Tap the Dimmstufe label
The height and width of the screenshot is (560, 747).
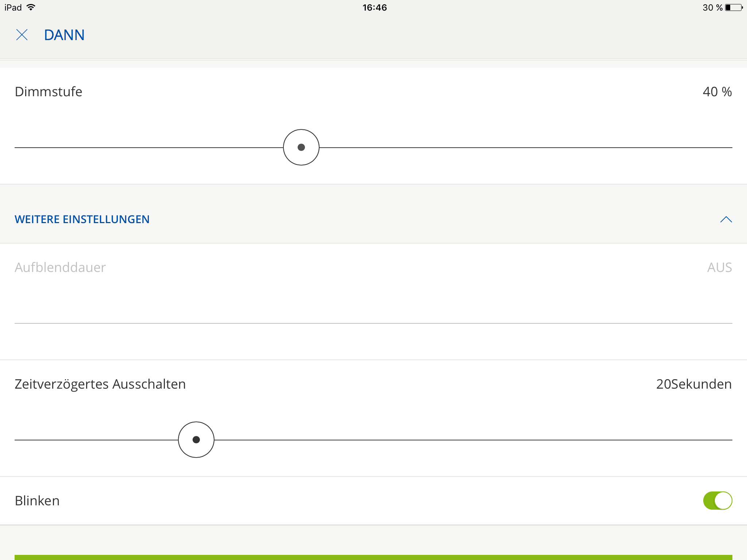click(49, 92)
